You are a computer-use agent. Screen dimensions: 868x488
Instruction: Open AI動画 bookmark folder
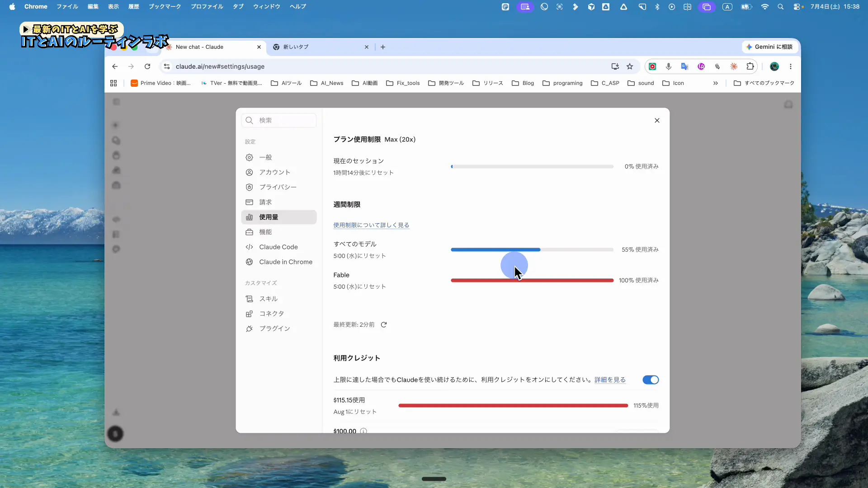point(365,83)
